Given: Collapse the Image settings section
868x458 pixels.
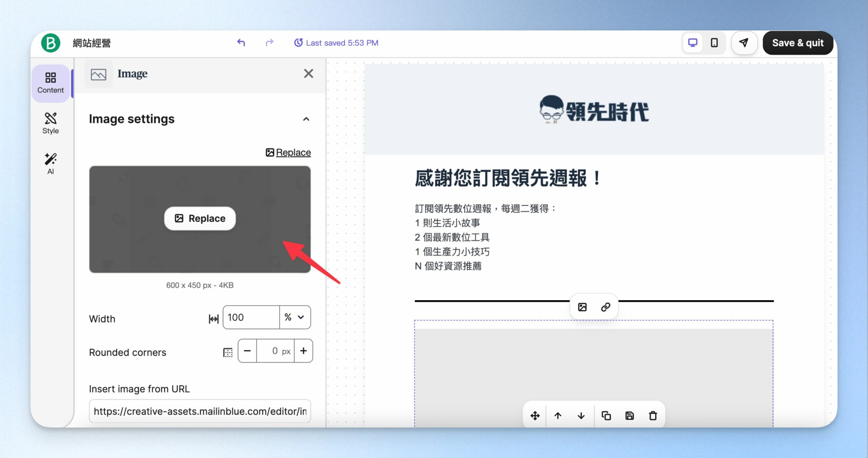Looking at the screenshot, I should pos(306,119).
